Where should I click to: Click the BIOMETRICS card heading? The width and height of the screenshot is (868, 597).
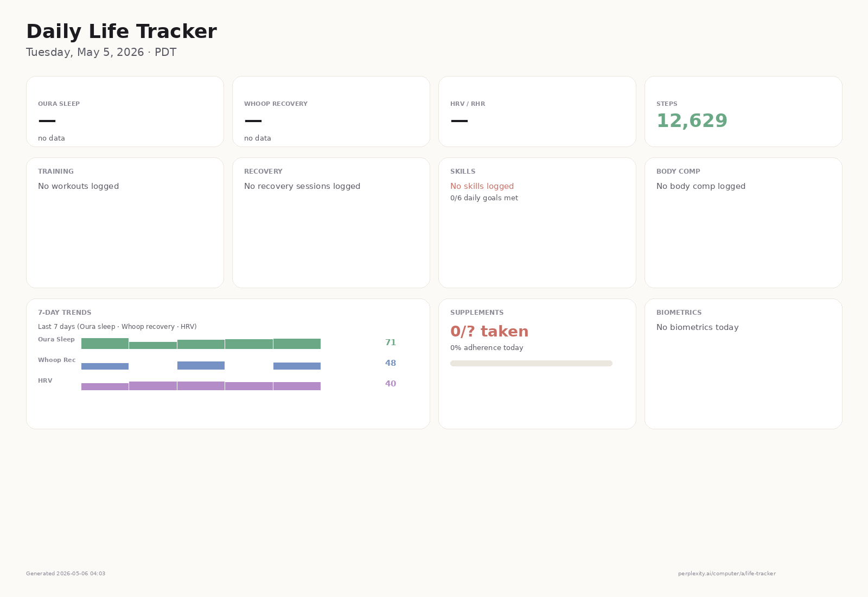point(679,313)
